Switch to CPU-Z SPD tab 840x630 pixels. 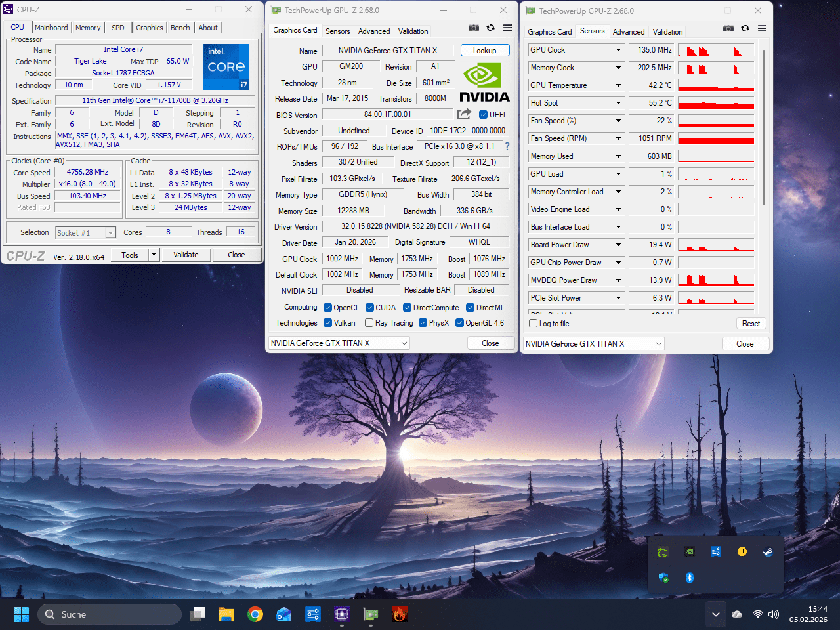pos(118,28)
